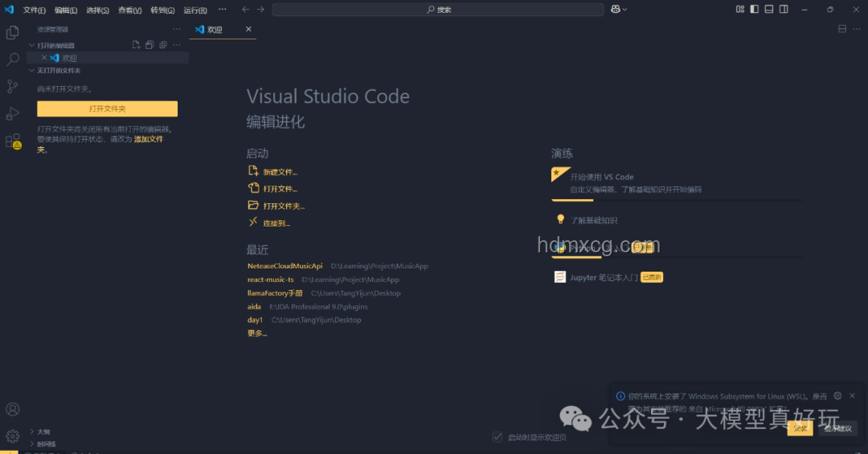Image resolution: width=868 pixels, height=454 pixels.
Task: Open the 转到(G) menu
Action: pyautogui.click(x=162, y=10)
